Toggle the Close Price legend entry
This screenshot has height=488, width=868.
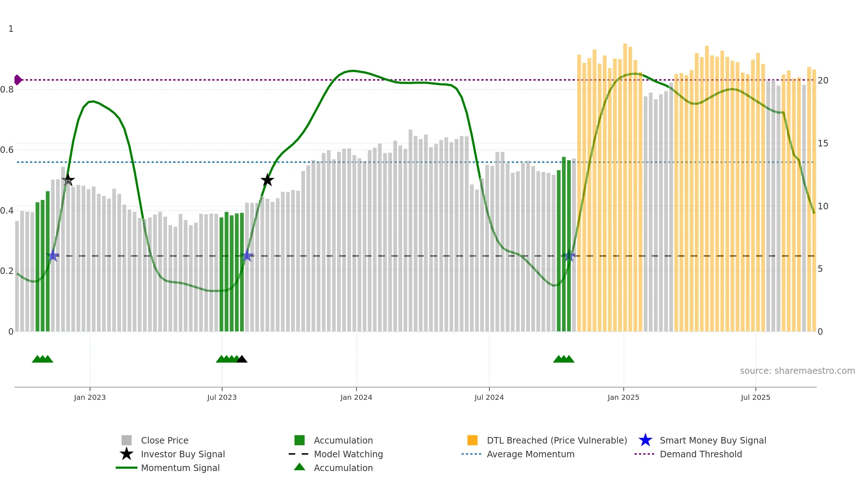tap(156, 440)
